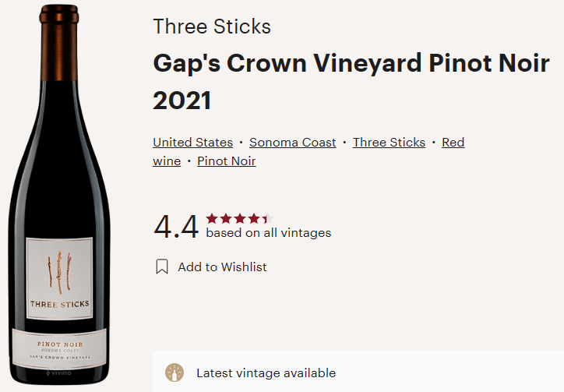This screenshot has height=392, width=564.
Task: Open the United States country link
Action: (192, 143)
